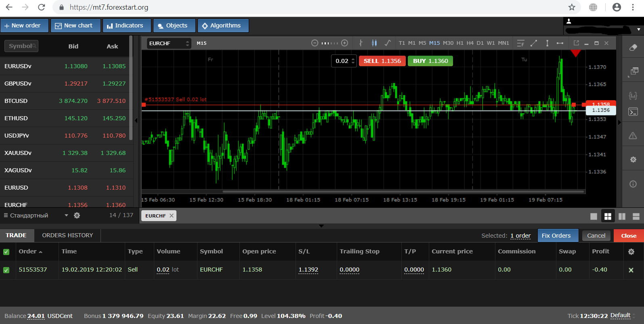This screenshot has width=644, height=324.
Task: Open the Default tick mode dropdown
Action: click(x=623, y=316)
